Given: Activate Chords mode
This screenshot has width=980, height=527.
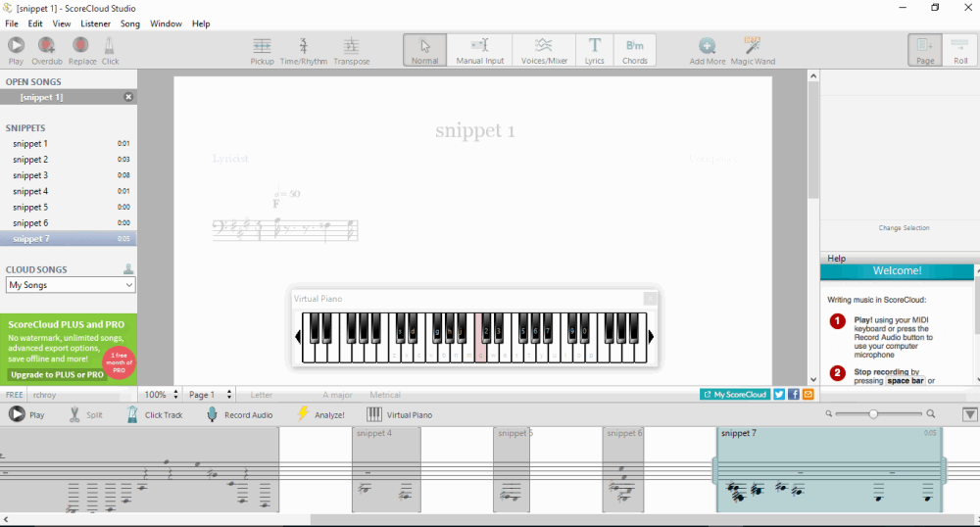Looking at the screenshot, I should (635, 50).
